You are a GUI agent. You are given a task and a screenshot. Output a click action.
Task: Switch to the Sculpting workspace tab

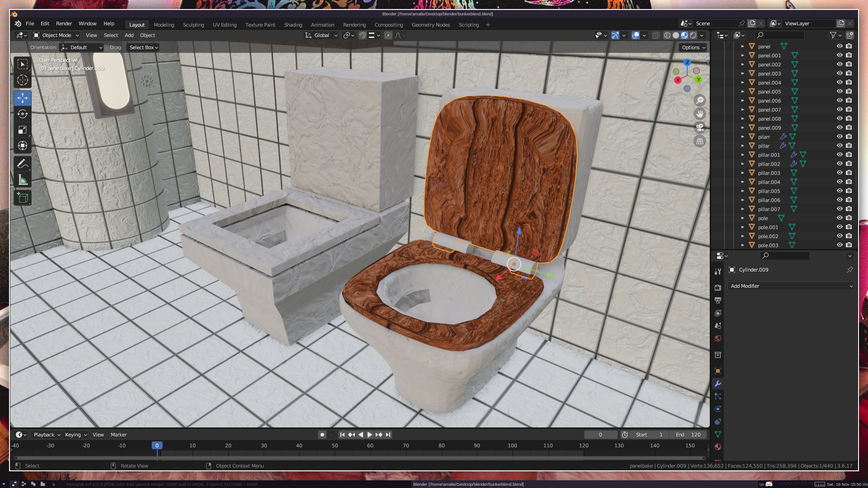(193, 25)
